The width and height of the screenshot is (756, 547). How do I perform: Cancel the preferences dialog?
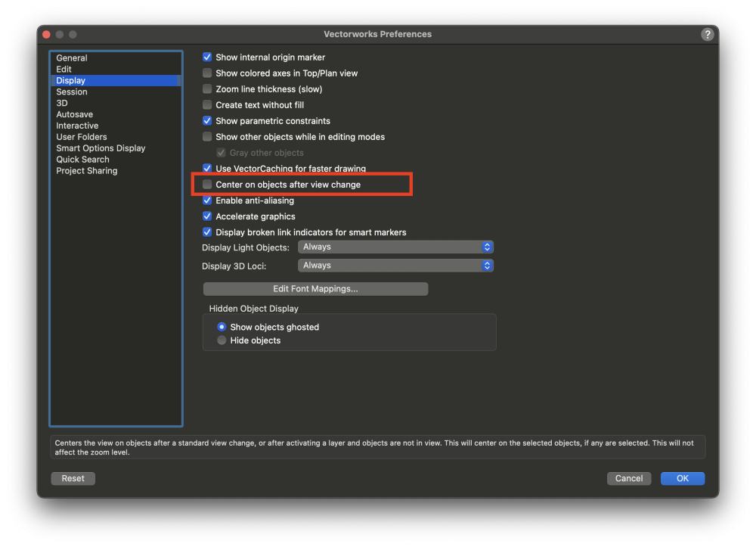click(x=629, y=478)
